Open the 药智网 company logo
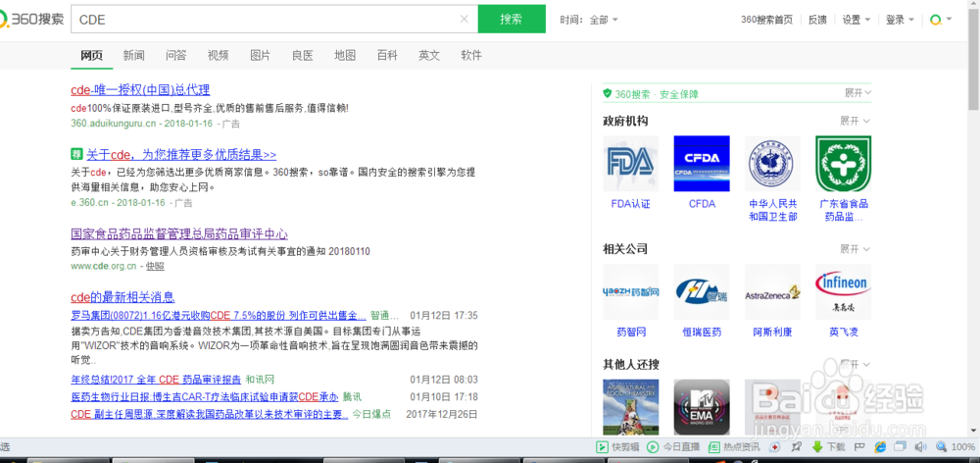The width and height of the screenshot is (980, 463). point(630,291)
